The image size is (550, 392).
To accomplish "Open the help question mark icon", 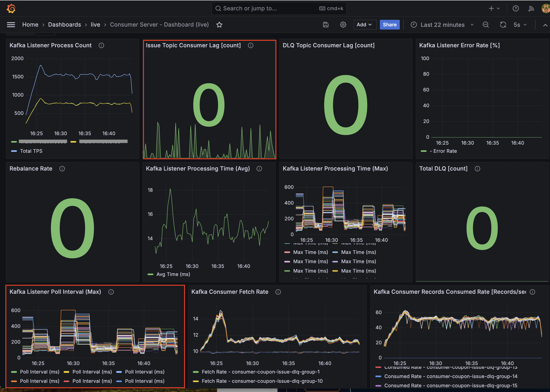I will pyautogui.click(x=515, y=9).
